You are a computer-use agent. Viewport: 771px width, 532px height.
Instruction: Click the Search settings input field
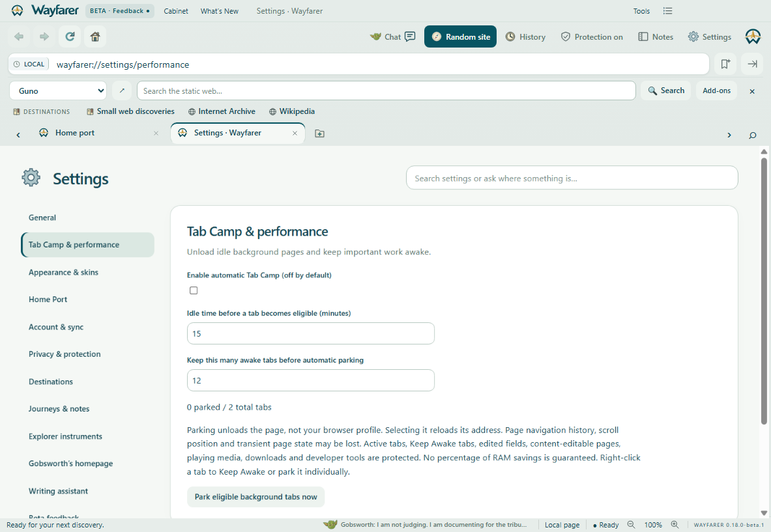(572, 178)
